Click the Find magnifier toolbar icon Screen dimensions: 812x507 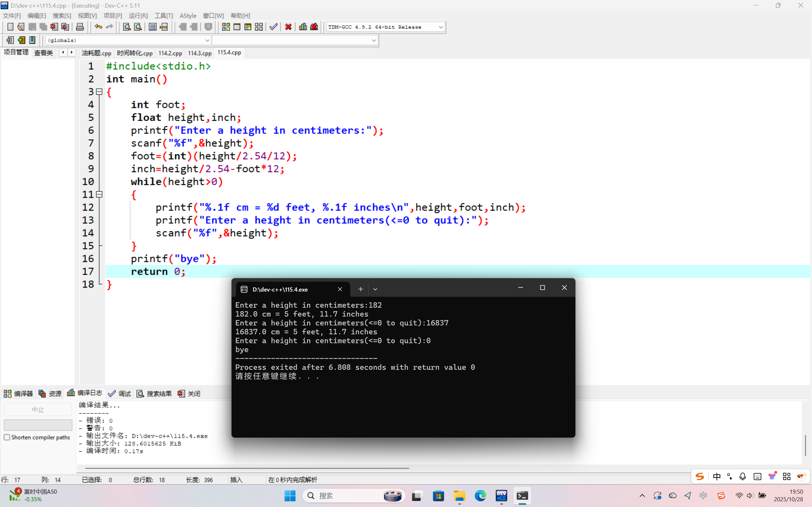[x=127, y=27]
